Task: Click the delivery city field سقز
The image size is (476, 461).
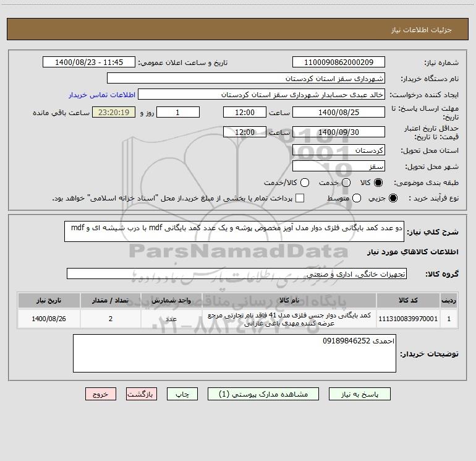Action: 339,166
